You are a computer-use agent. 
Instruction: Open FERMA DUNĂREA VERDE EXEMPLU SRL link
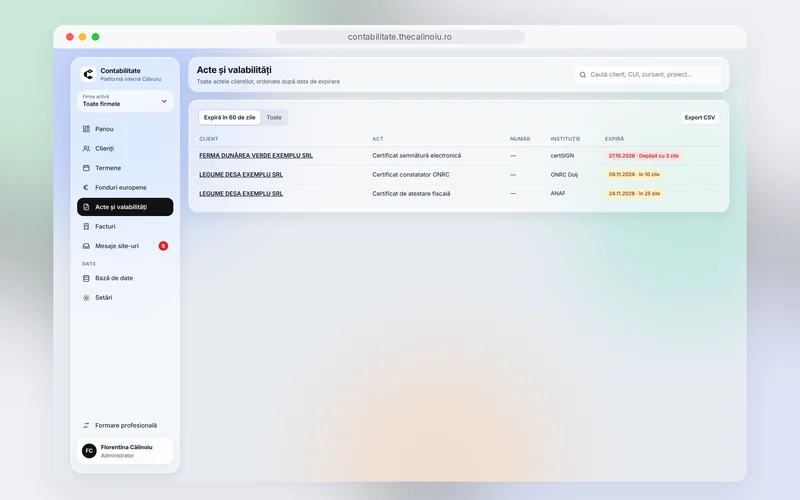(256, 156)
